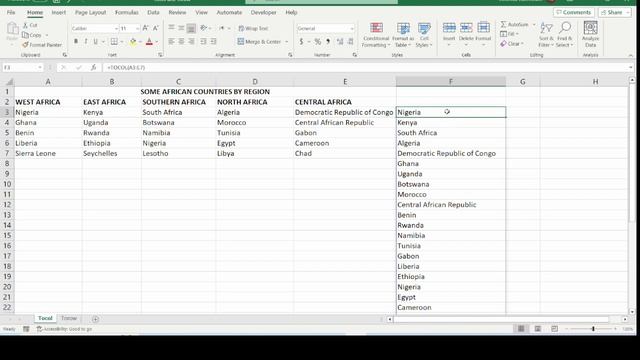Toggle bottom vertical alignment
The width and height of the screenshot is (640, 360).
click(191, 28)
